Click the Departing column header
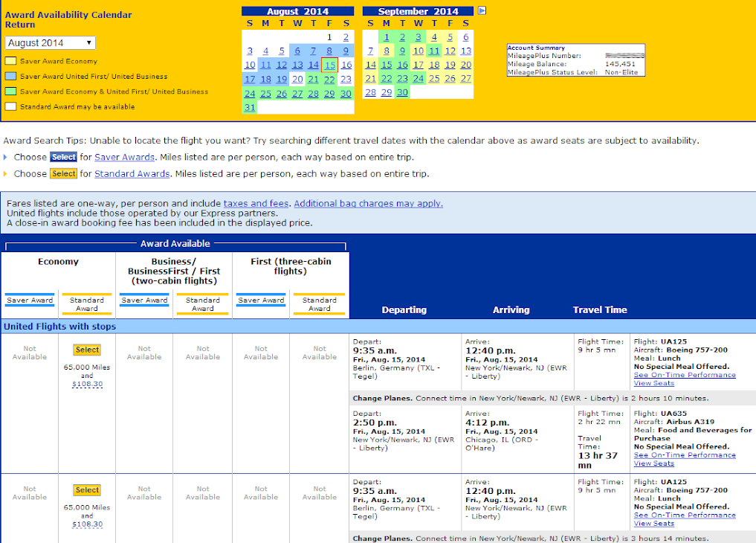Screen dimensions: 756x543 tap(404, 310)
